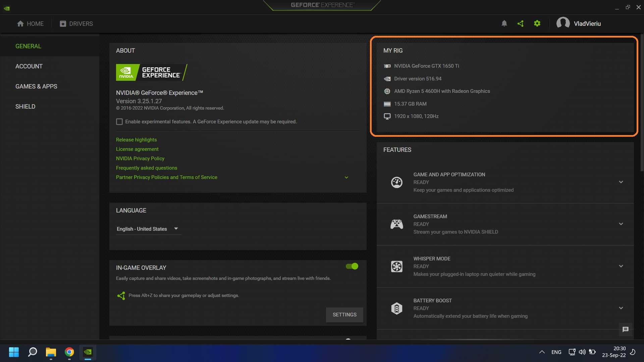644x362 pixels.
Task: Click the monitor icon beside 1920 x 1080
Action: (387, 116)
